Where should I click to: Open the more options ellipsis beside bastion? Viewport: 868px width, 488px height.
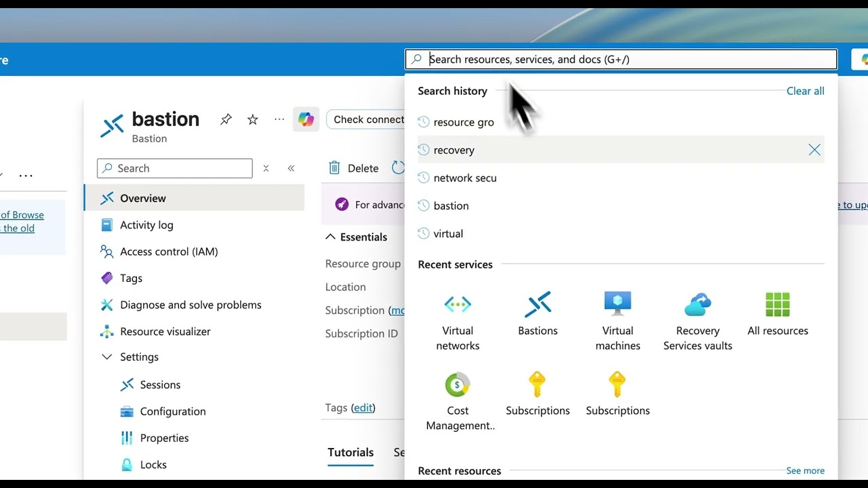coord(279,119)
